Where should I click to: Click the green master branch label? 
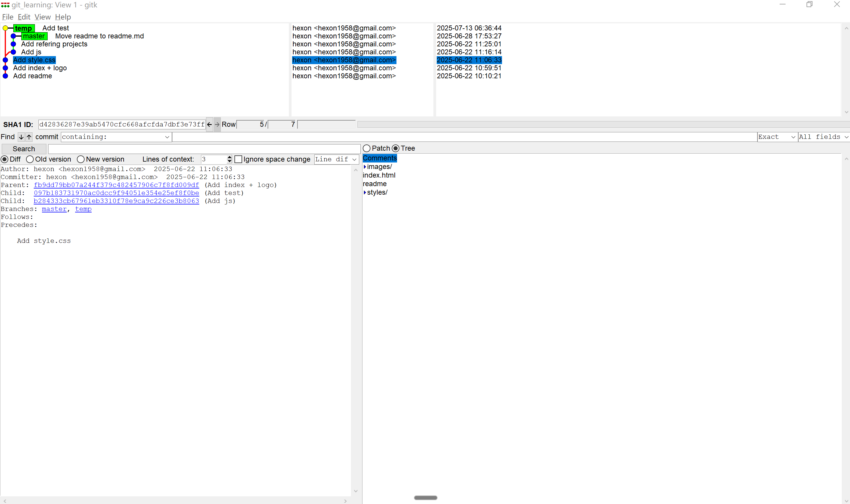tap(34, 36)
